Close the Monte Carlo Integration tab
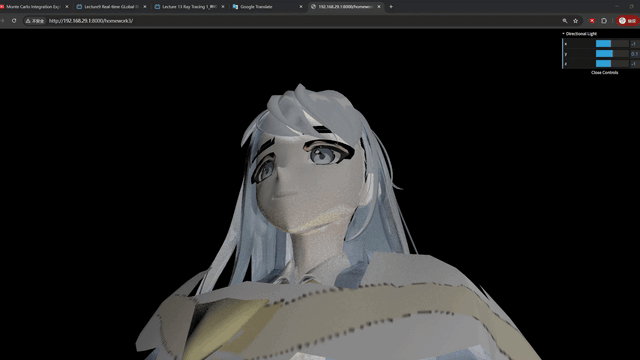The height and width of the screenshot is (360, 640). click(67, 7)
